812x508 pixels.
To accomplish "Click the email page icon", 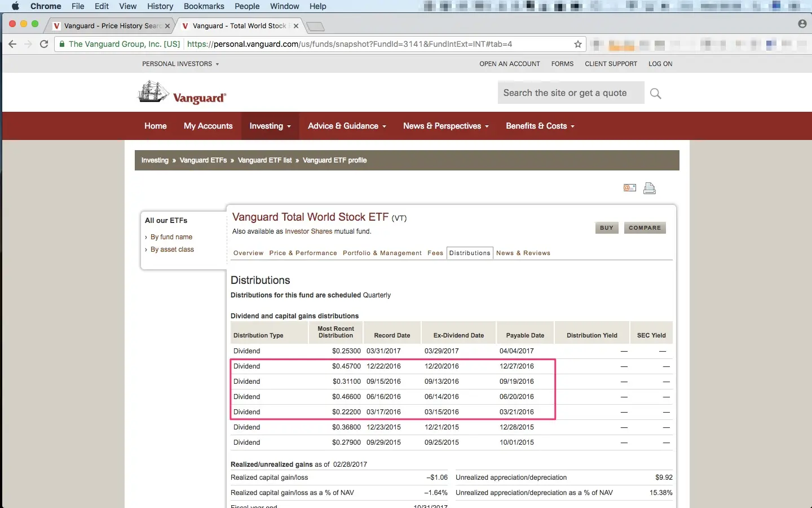I will 630,188.
